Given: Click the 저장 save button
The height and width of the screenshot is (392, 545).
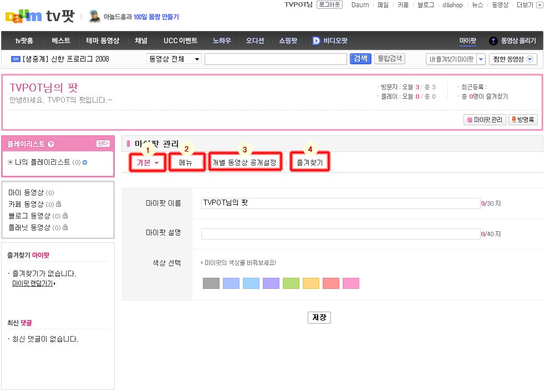Looking at the screenshot, I should (319, 317).
